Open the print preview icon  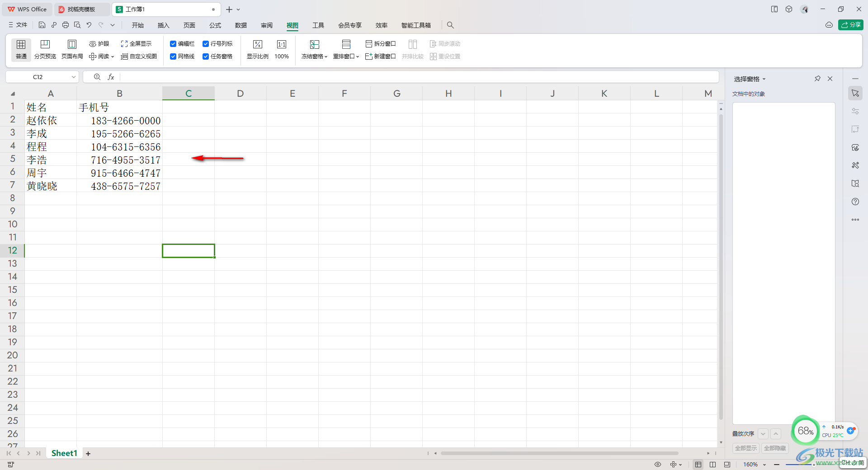(77, 25)
